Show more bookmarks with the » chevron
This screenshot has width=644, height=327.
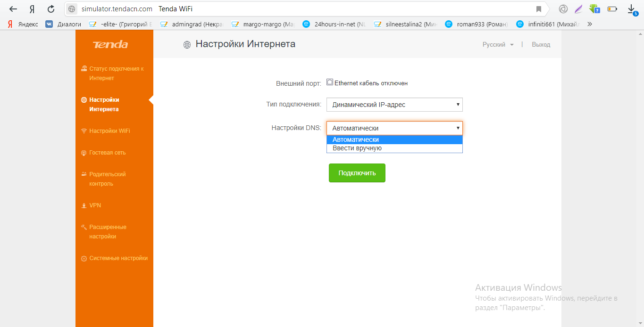click(x=589, y=24)
